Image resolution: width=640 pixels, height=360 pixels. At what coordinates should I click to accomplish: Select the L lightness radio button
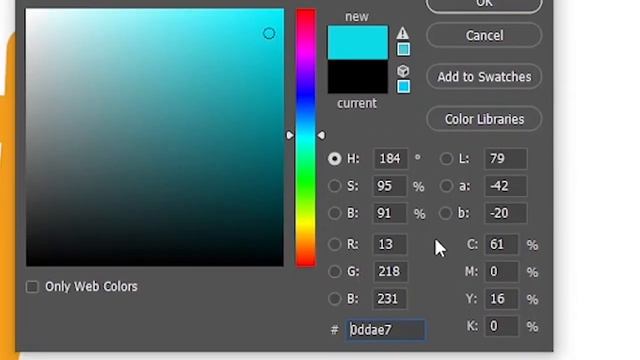tap(446, 159)
